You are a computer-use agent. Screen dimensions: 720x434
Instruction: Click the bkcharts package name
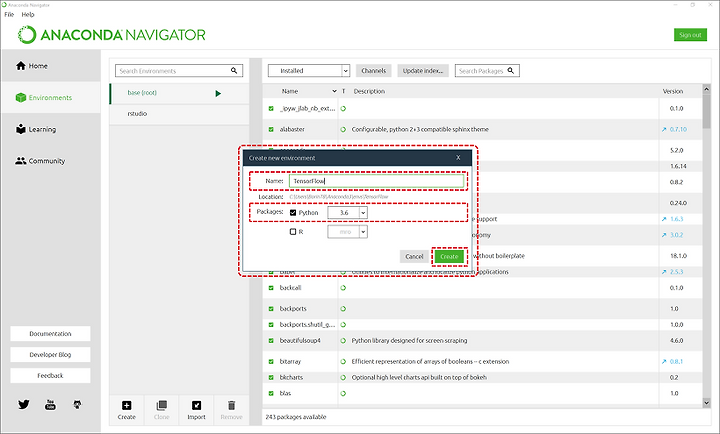click(292, 378)
